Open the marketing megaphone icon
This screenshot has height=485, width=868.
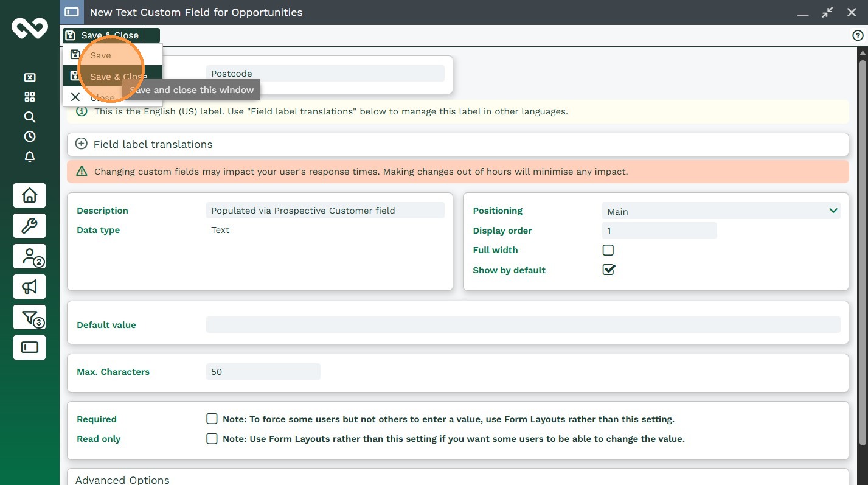tap(29, 286)
